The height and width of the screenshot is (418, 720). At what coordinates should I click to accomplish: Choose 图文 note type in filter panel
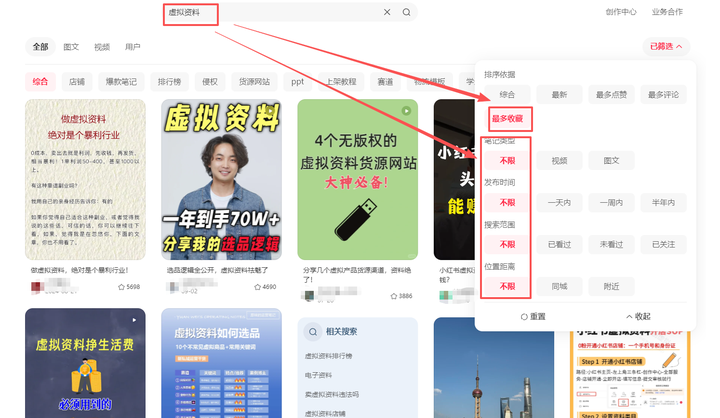[x=611, y=161]
